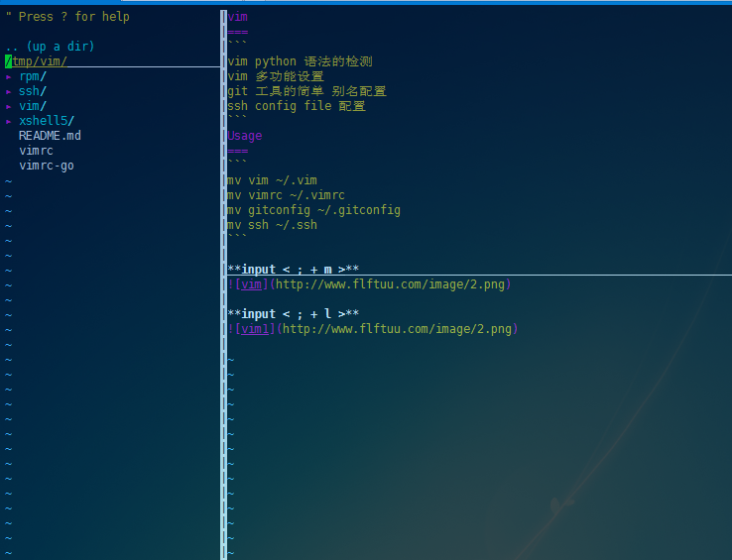
Task: Select the vimrc-go file
Action: click(x=47, y=167)
